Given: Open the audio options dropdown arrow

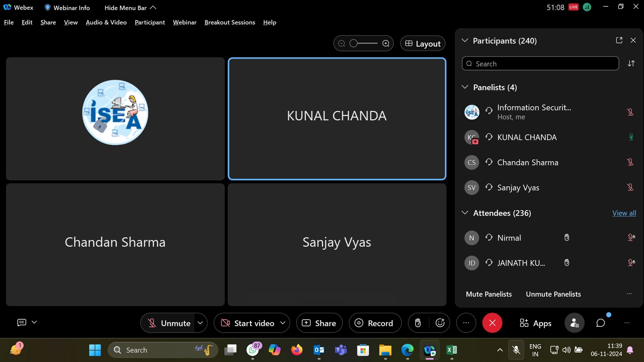Looking at the screenshot, I should pos(200,323).
